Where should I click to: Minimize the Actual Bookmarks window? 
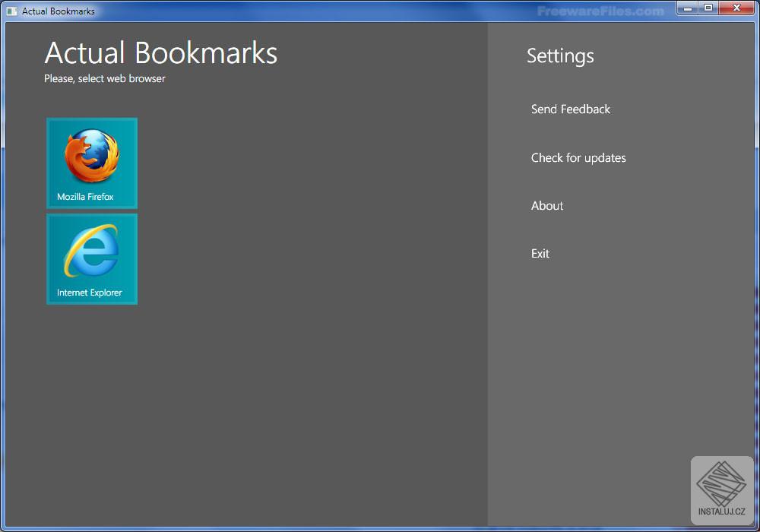pos(687,8)
